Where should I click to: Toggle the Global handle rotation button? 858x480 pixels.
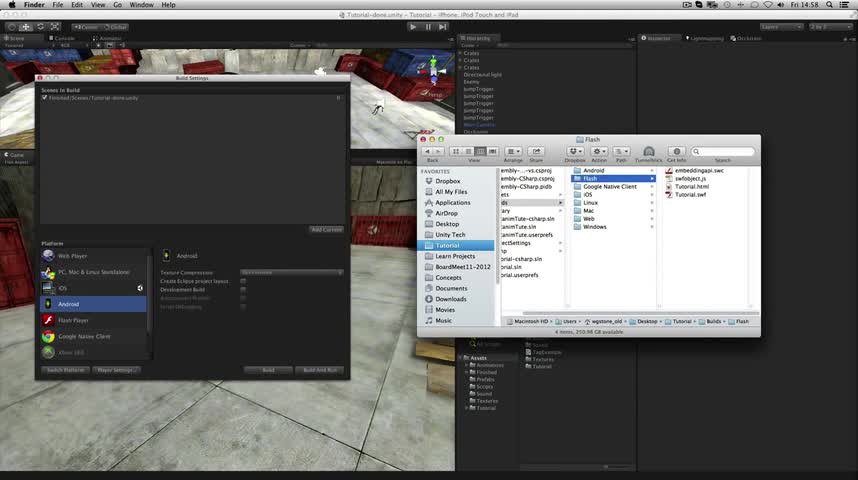coord(115,27)
